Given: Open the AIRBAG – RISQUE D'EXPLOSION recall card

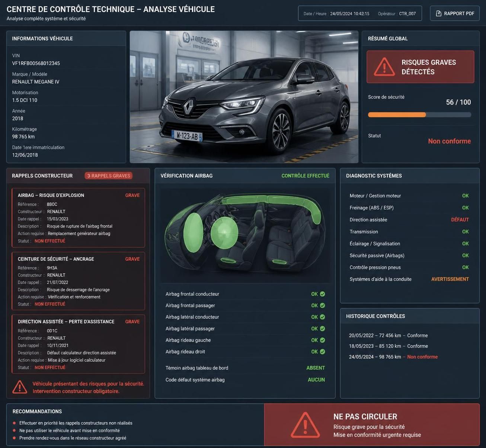Looking at the screenshot, I should tap(78, 218).
